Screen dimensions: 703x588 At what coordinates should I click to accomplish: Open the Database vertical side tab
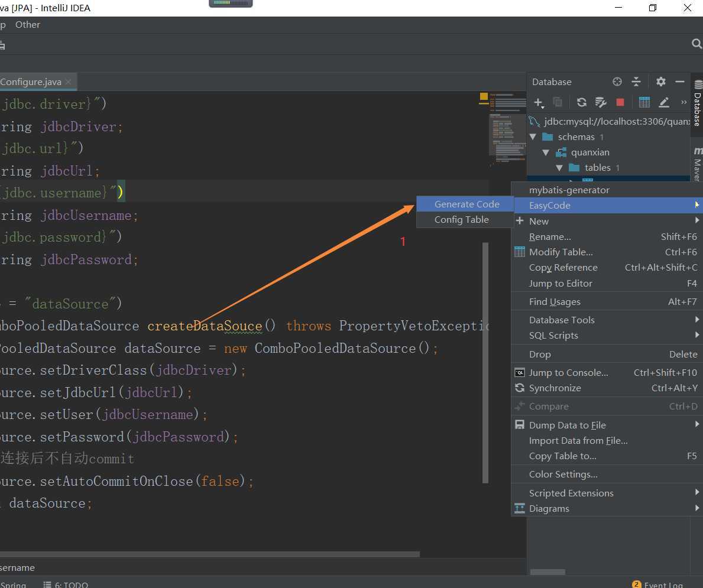pos(697,105)
